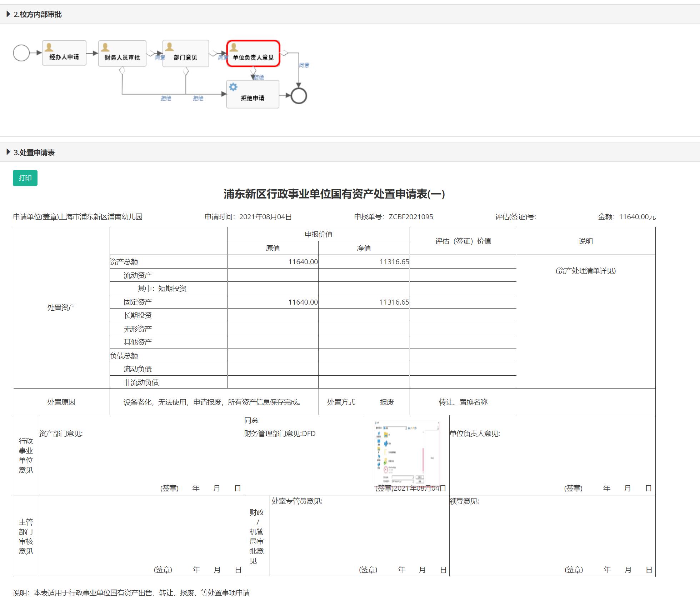Click the 报废 disposal method cell
This screenshot has height=601, width=700.
coord(386,402)
